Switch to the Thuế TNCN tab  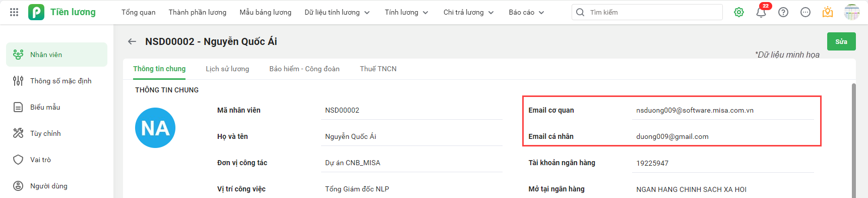[378, 69]
